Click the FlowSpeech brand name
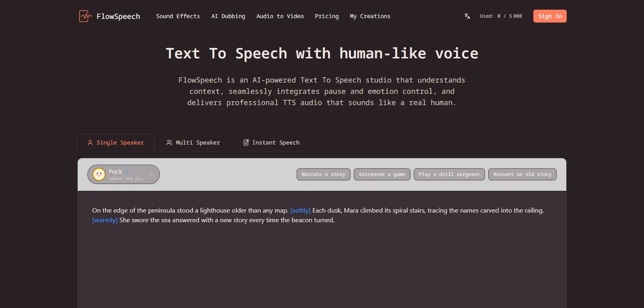Image resolution: width=644 pixels, height=308 pixels. click(x=118, y=17)
